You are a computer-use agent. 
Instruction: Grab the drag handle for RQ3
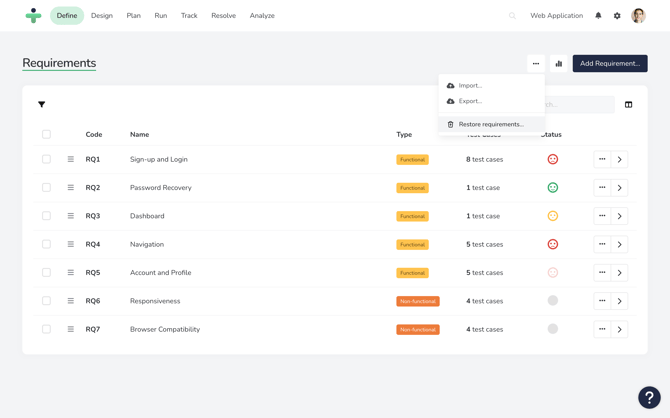(71, 216)
